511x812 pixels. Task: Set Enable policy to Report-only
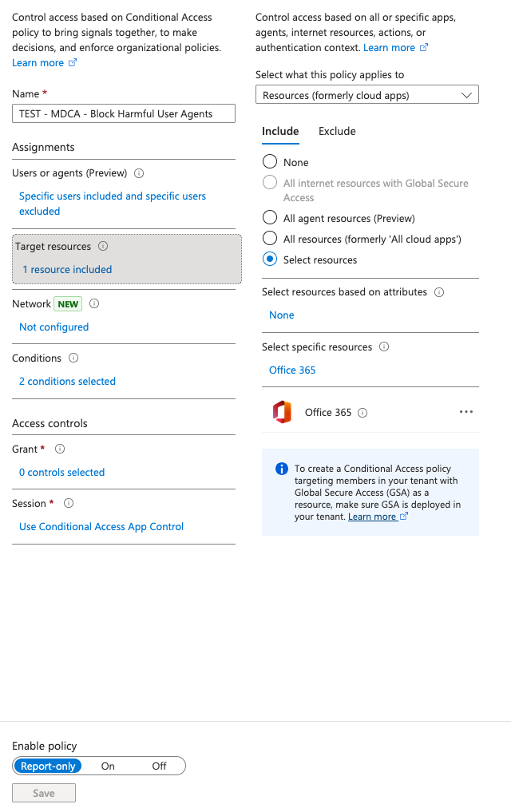click(x=48, y=766)
